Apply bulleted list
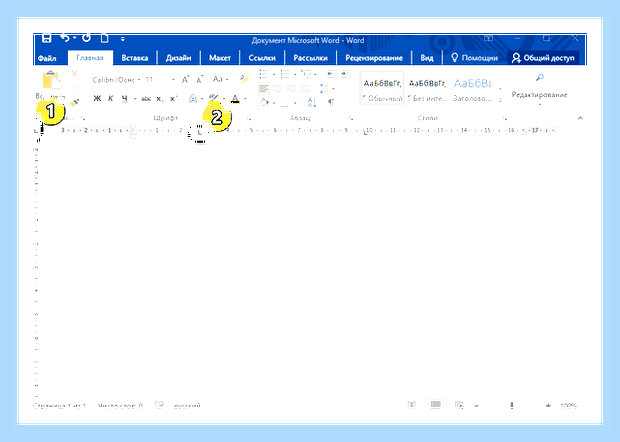Screen dimensions: 620x442 (263, 74)
